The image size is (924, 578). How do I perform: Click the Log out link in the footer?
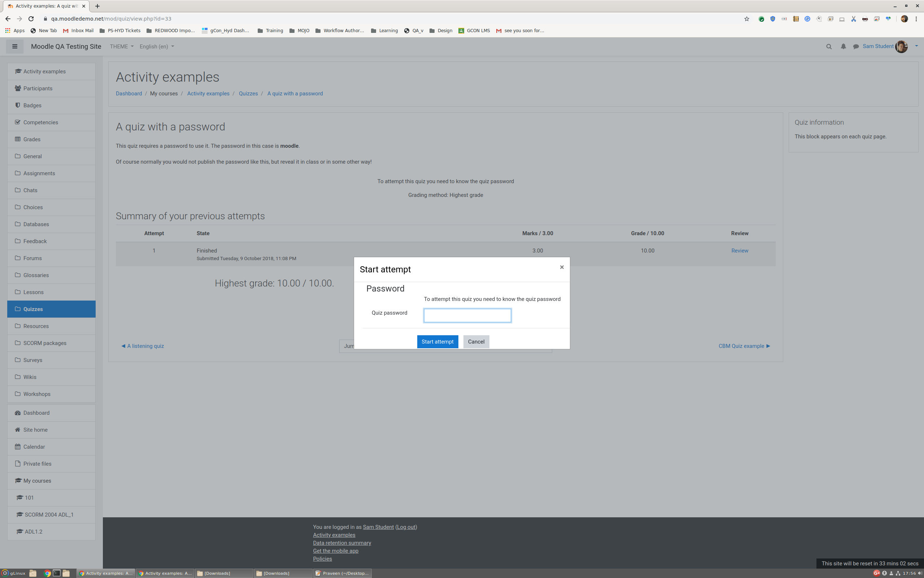pos(406,527)
